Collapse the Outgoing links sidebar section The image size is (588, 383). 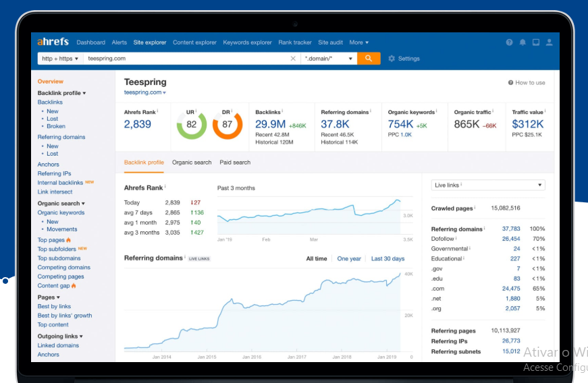pyautogui.click(x=60, y=336)
